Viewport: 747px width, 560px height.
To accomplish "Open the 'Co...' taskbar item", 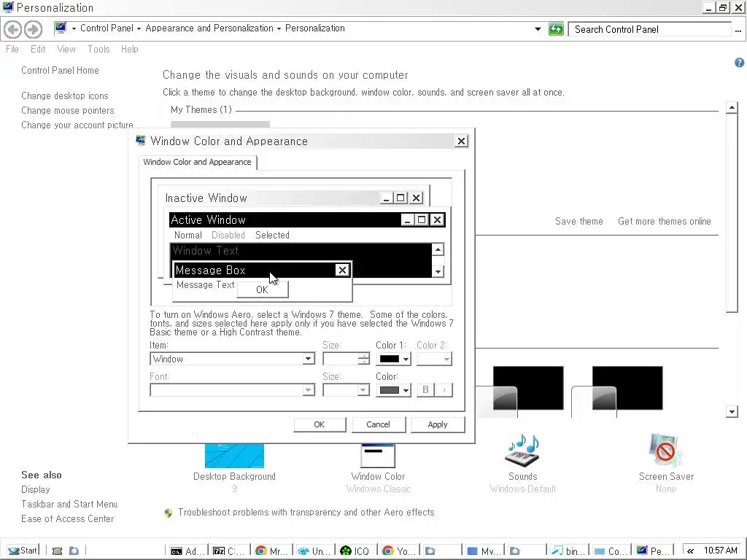I will click(611, 551).
